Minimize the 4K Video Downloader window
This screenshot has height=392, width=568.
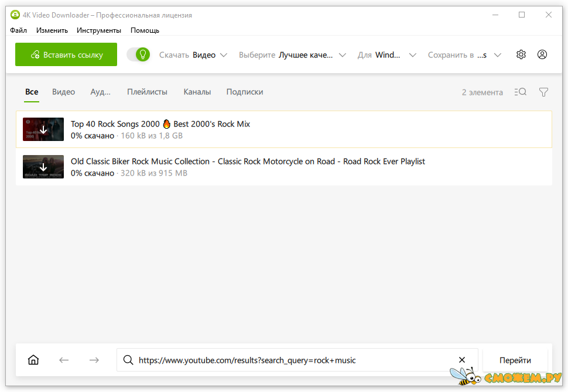click(495, 15)
